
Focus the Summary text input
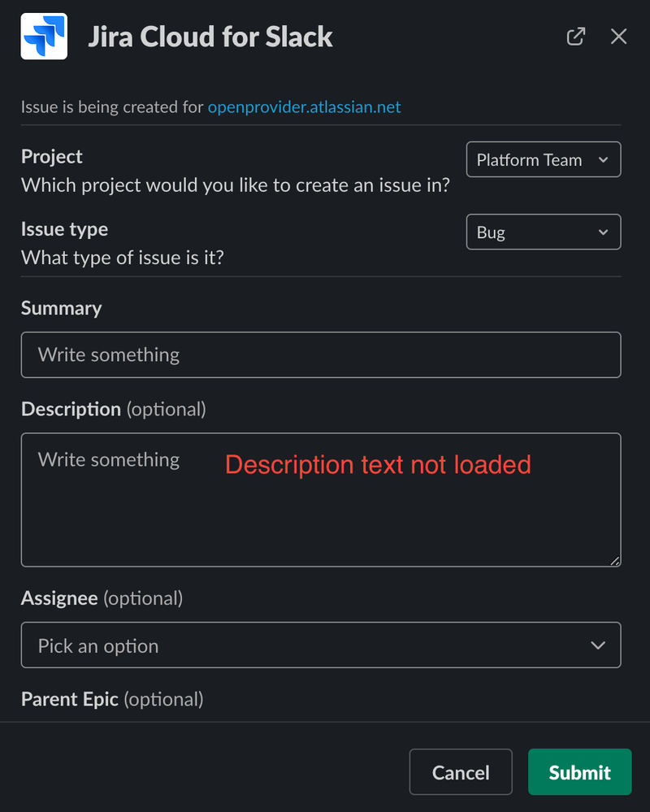click(321, 354)
